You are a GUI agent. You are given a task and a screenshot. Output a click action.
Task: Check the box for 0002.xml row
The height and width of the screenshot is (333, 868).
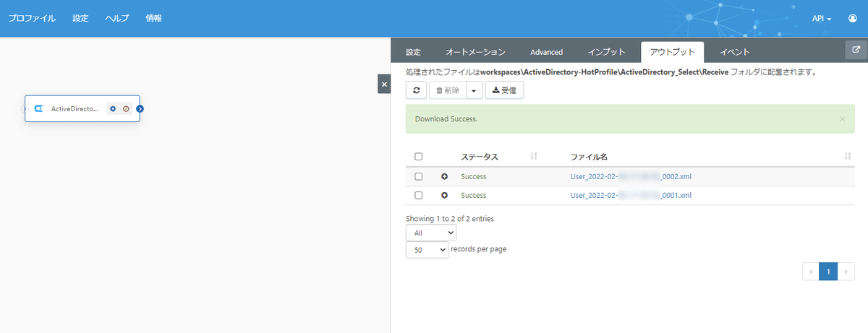pos(418,176)
